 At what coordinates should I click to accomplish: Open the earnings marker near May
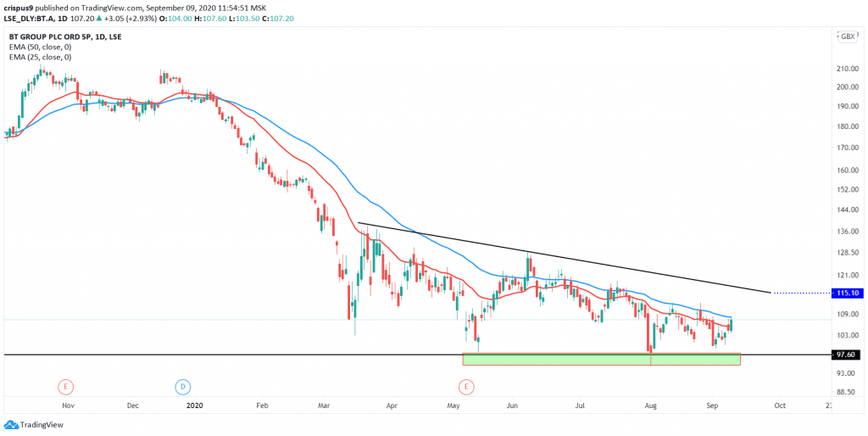[467, 386]
